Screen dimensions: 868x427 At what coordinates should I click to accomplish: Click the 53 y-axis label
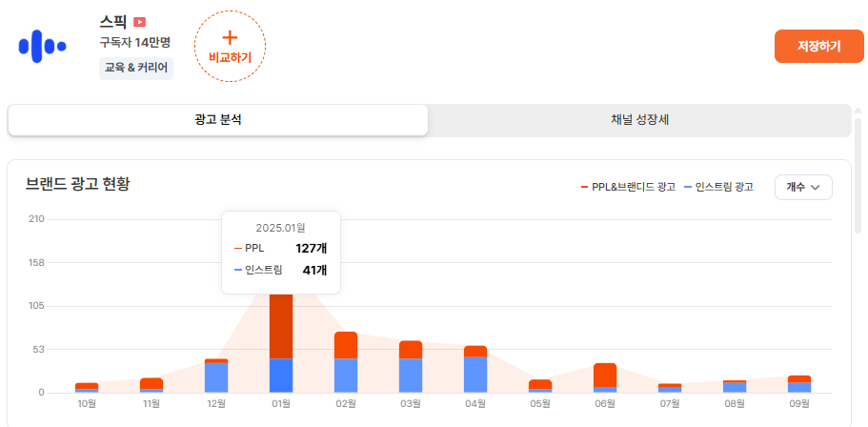39,350
